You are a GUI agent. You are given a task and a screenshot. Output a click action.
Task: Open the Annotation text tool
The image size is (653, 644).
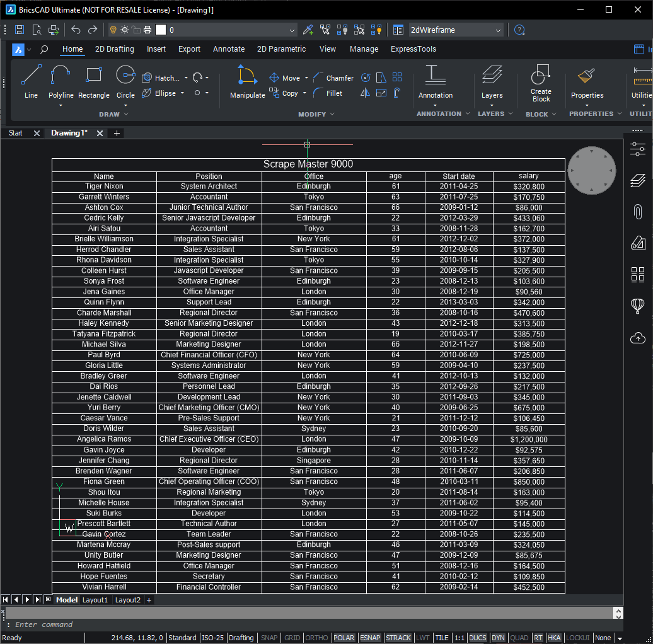coord(435,82)
